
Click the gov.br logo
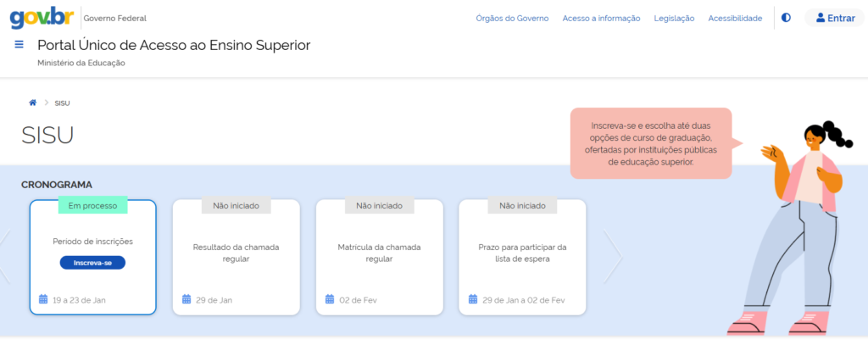click(42, 17)
